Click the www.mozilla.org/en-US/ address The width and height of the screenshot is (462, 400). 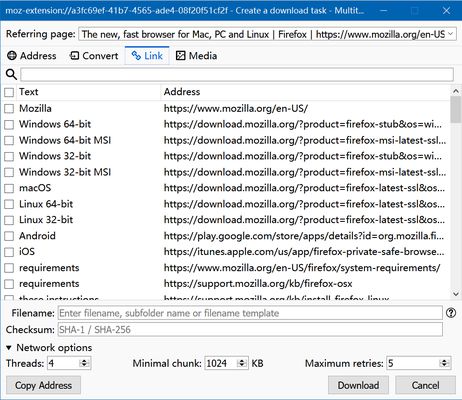[x=236, y=108]
